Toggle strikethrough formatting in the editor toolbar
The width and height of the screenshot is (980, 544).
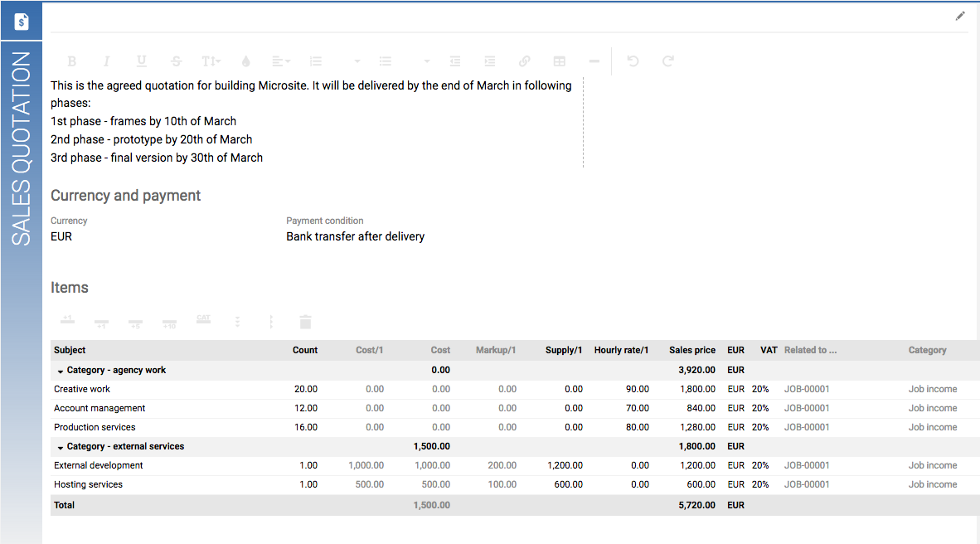click(177, 61)
